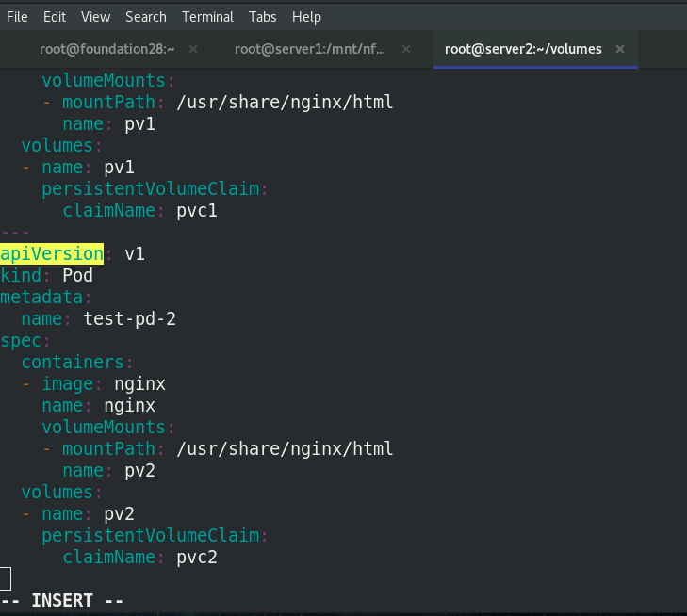Image resolution: width=687 pixels, height=616 pixels.
Task: Click the volumes entry '- name: pv1'
Action: [x=77, y=168]
